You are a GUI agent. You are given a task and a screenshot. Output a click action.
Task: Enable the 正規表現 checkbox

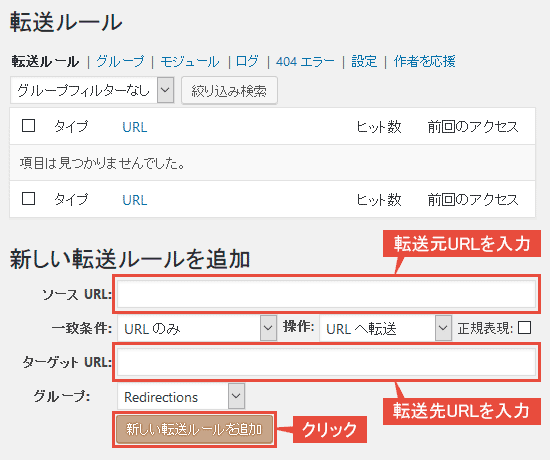click(x=524, y=328)
